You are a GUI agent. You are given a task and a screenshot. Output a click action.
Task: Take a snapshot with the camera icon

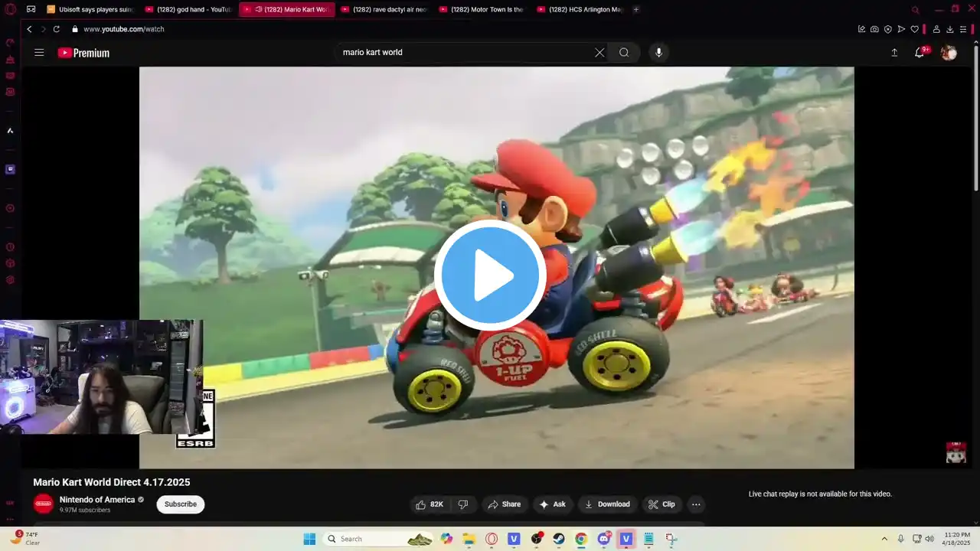pos(874,29)
